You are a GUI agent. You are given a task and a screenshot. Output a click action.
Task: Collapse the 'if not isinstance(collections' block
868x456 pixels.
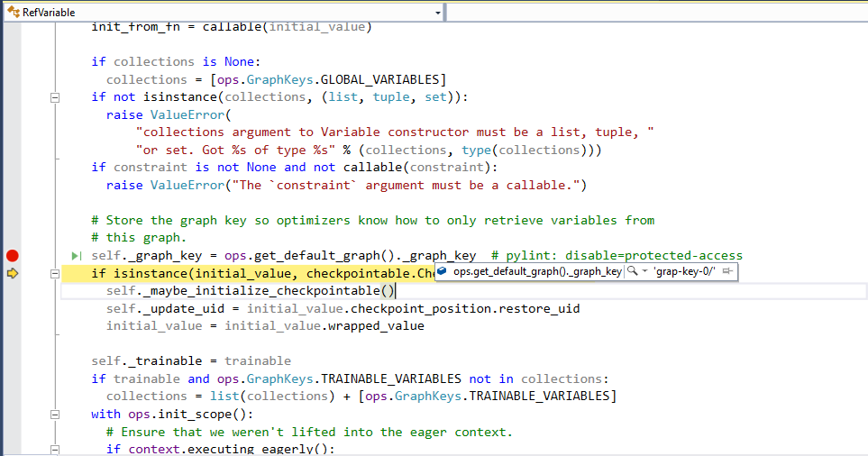(x=55, y=97)
